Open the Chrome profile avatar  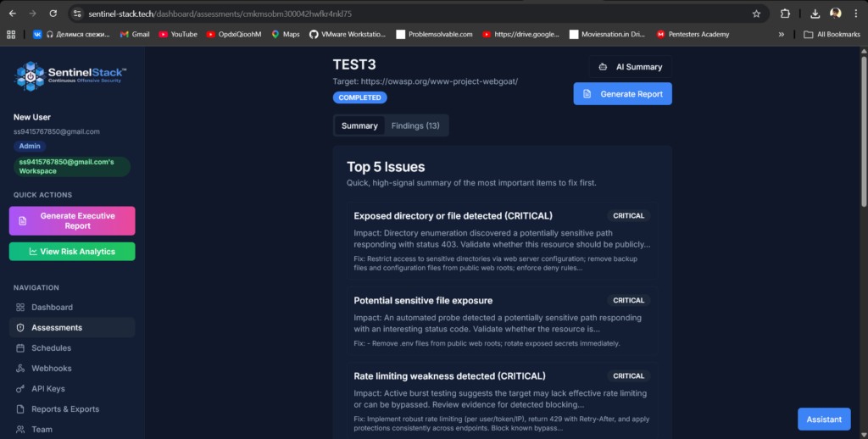(835, 14)
